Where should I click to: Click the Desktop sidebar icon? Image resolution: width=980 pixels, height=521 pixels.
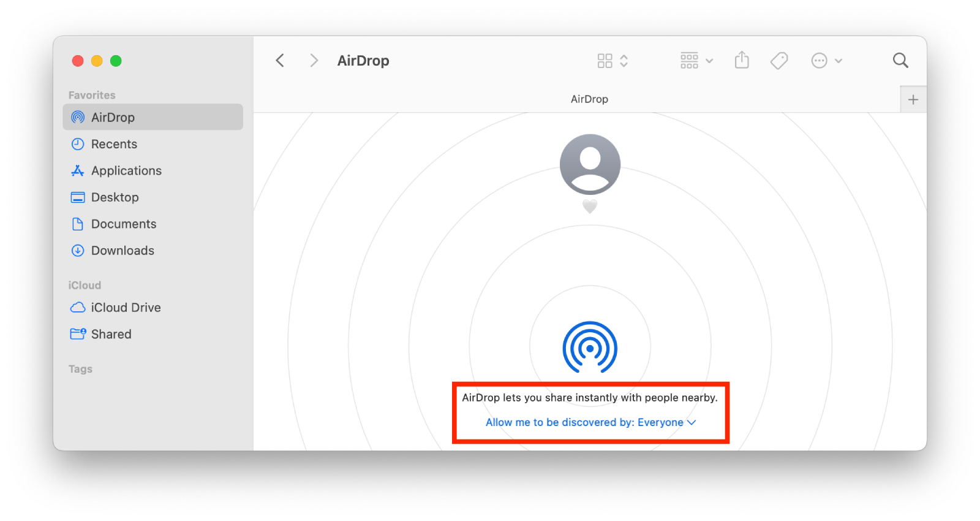pos(78,197)
